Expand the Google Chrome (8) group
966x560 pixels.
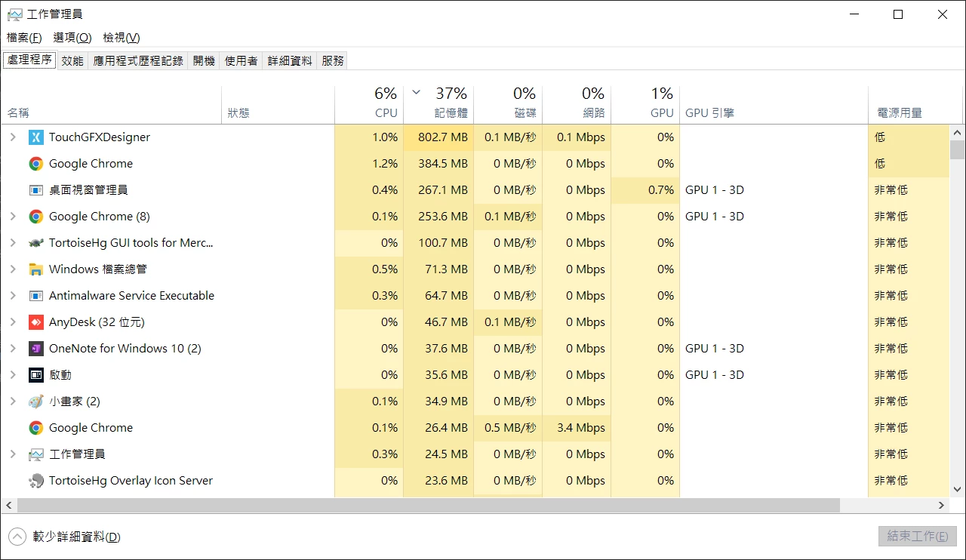[x=12, y=217]
